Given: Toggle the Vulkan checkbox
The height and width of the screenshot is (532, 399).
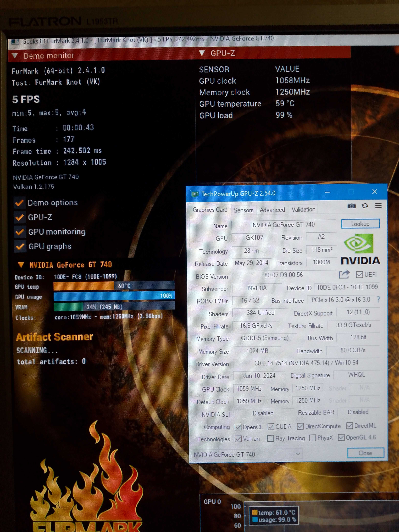Looking at the screenshot, I should pyautogui.click(x=238, y=439).
